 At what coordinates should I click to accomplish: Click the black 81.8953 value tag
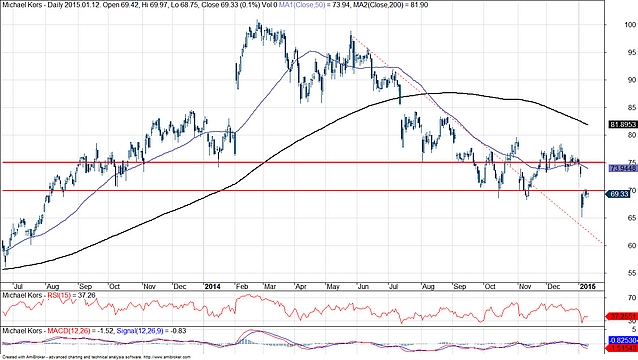(623, 124)
